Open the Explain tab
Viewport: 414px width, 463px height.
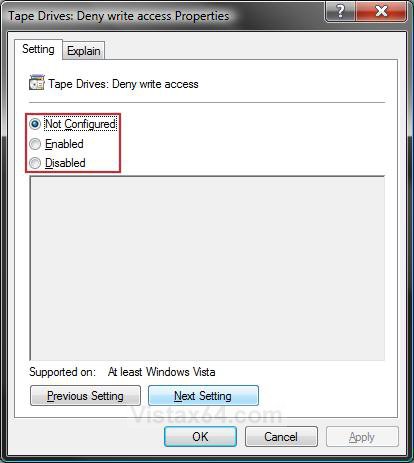[x=84, y=51]
